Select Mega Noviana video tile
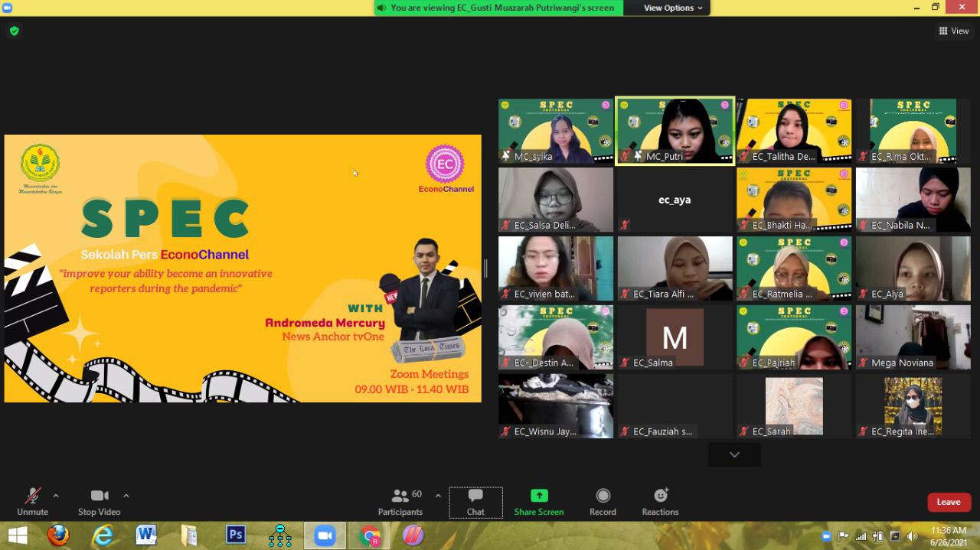The width and height of the screenshot is (980, 550). pos(913,337)
